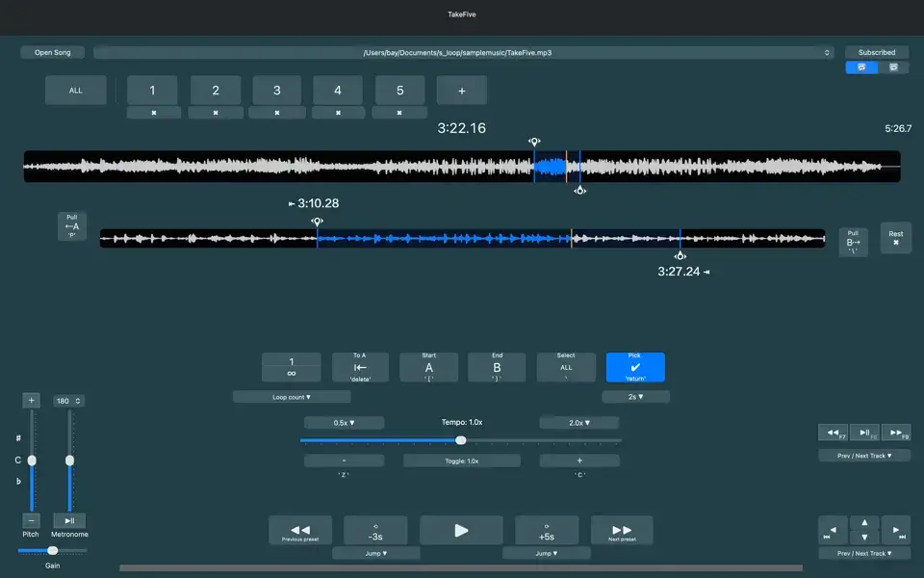Delete preset 4 with its x button

(338, 113)
